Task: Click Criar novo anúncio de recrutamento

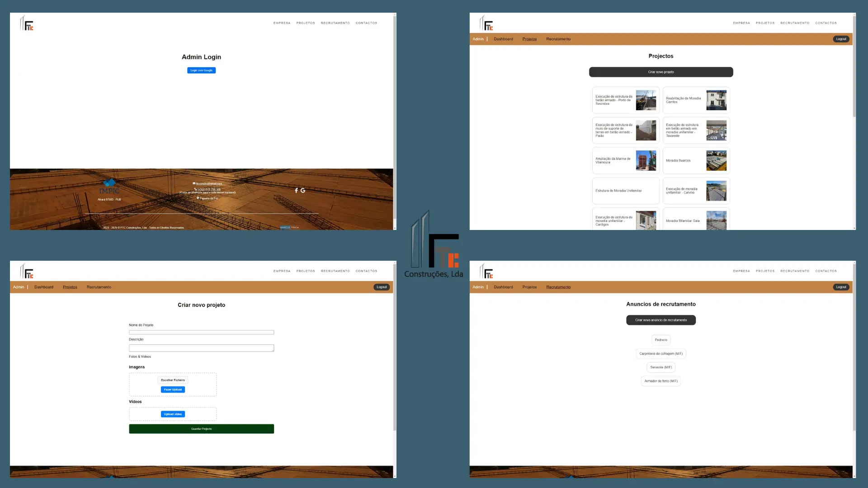Action: pyautogui.click(x=660, y=320)
